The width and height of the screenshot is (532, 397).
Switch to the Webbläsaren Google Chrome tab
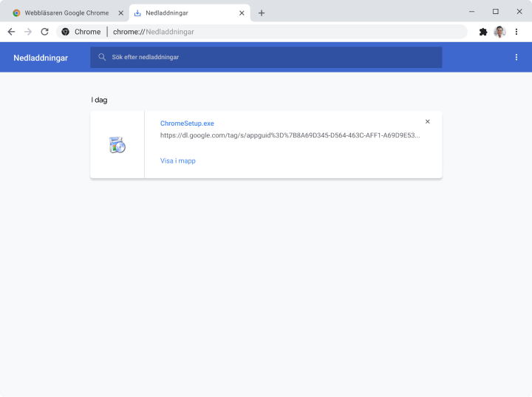click(65, 13)
